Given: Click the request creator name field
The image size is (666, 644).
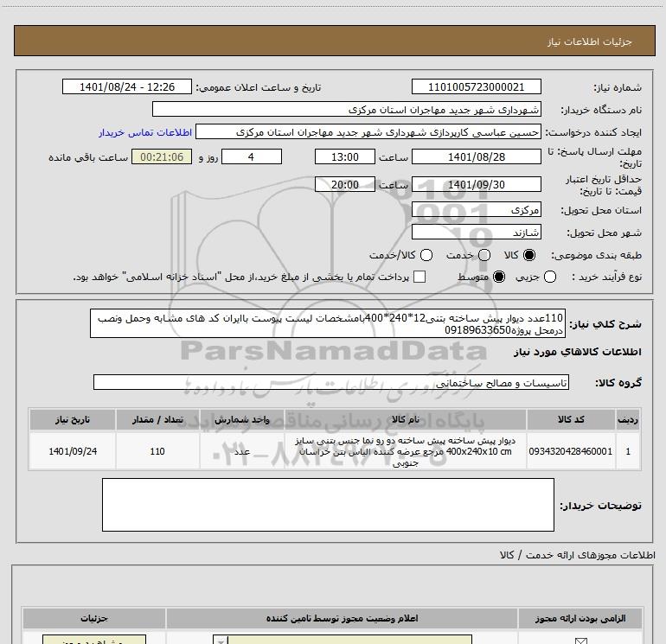Looking at the screenshot, I should click(368, 131).
